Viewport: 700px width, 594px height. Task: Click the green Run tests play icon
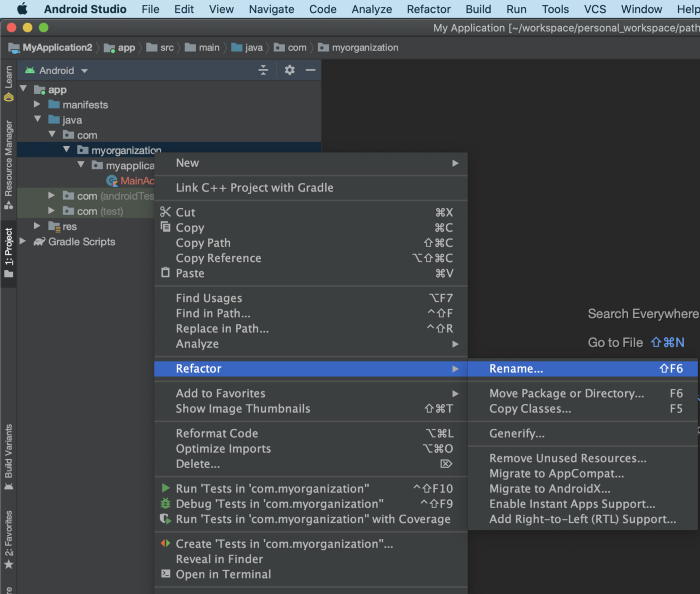166,489
